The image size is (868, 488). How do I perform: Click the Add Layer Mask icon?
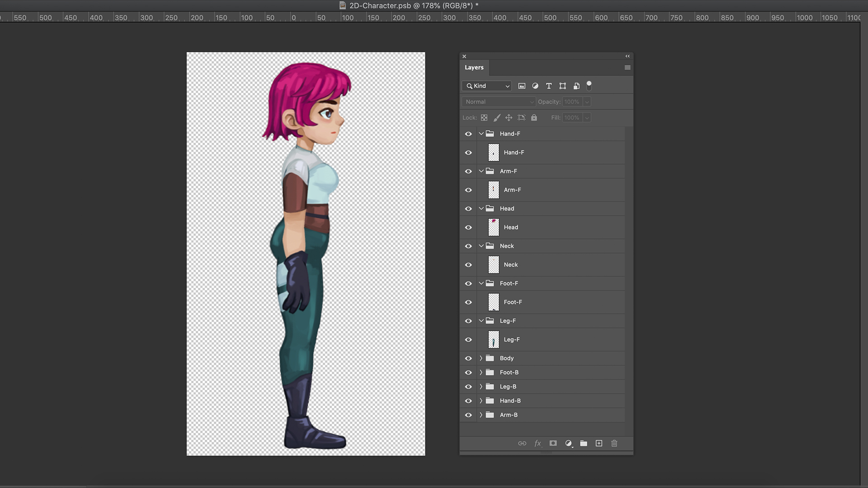click(x=552, y=443)
